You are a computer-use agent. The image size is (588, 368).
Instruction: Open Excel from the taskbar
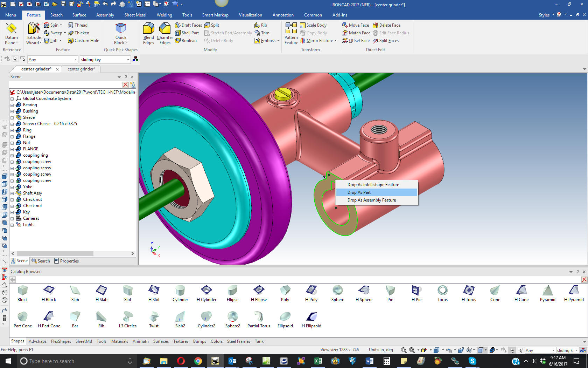click(318, 361)
